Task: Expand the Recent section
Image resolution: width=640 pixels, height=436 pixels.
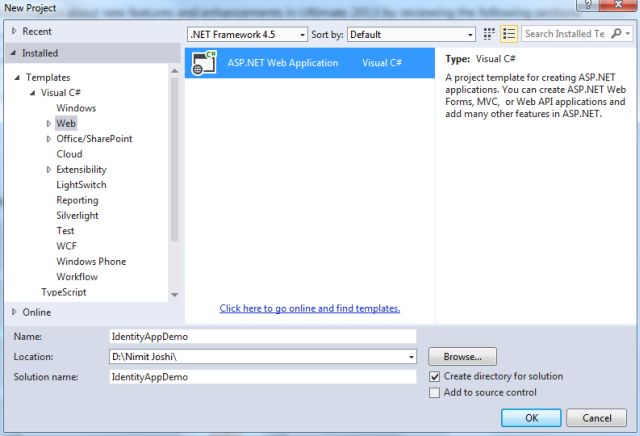Action: [x=14, y=31]
